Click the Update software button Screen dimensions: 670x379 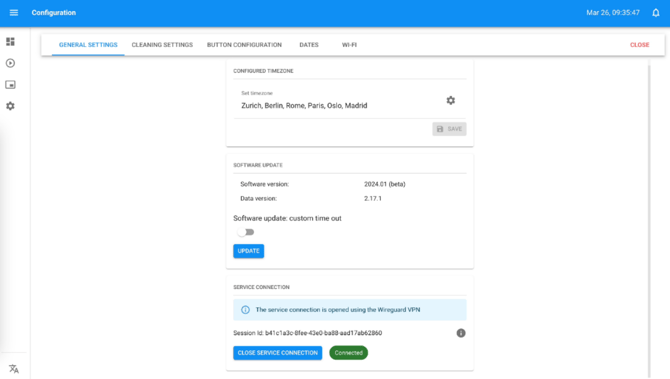click(x=249, y=251)
